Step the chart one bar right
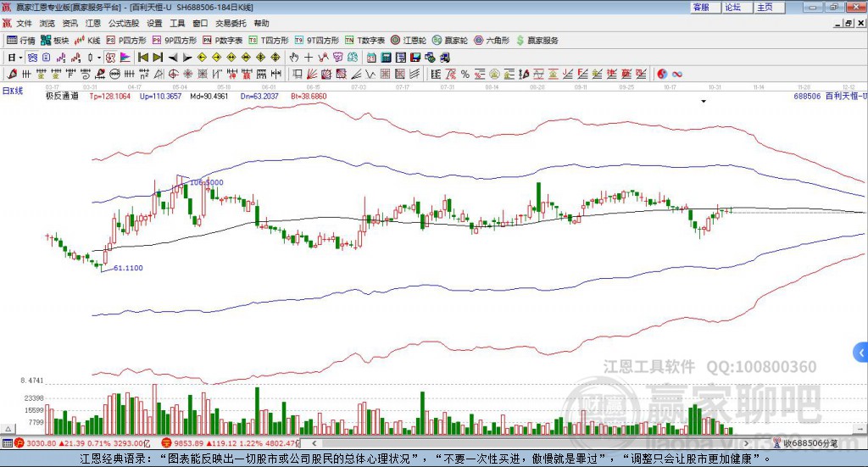Image resolution: width=868 pixels, height=467 pixels. point(187,58)
